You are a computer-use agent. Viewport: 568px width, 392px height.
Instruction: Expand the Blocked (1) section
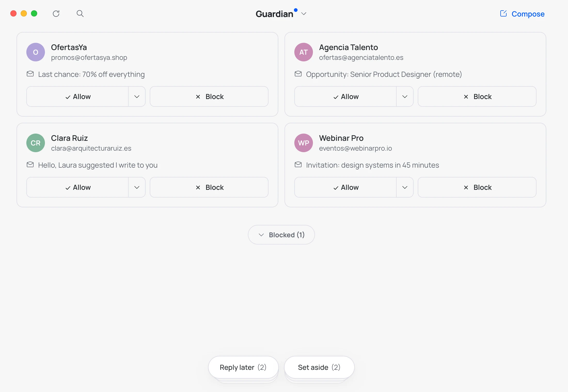click(281, 235)
